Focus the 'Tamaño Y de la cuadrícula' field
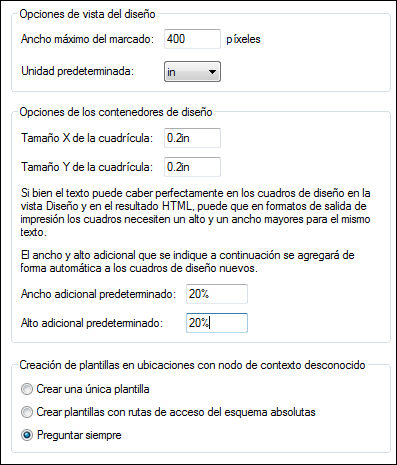This screenshot has width=397, height=465. (x=192, y=167)
